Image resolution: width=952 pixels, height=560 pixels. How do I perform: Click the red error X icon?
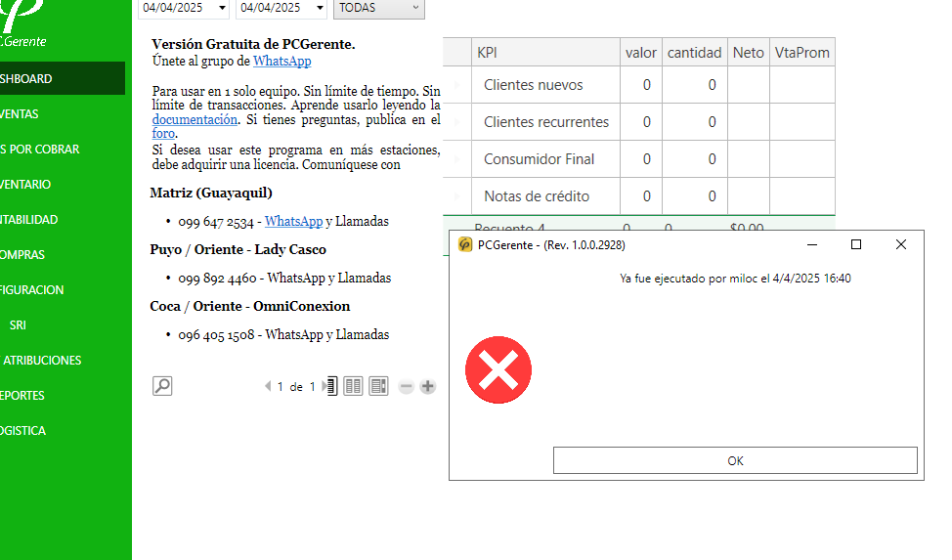(x=498, y=369)
